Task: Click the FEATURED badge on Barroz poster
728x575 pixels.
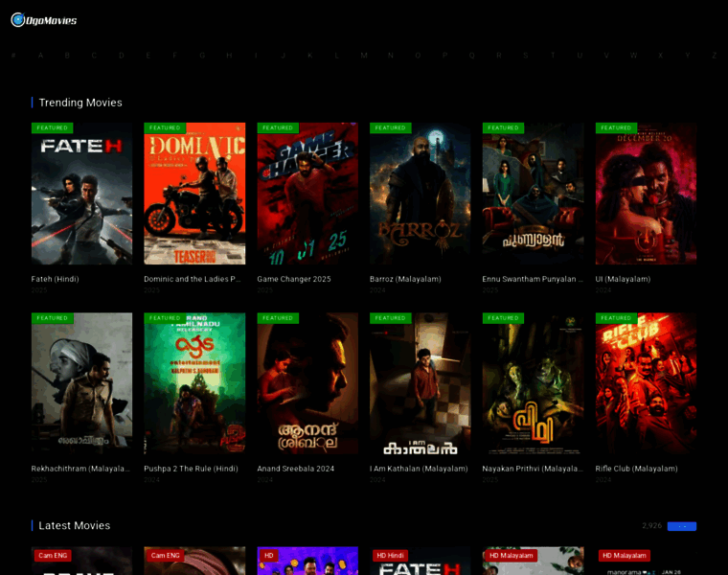Action: [x=391, y=127]
